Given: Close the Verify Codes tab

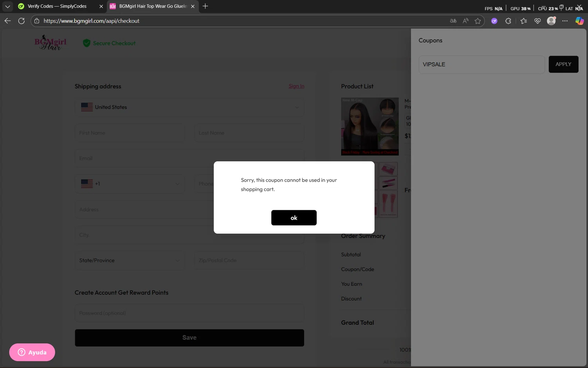Looking at the screenshot, I should 101,6.
